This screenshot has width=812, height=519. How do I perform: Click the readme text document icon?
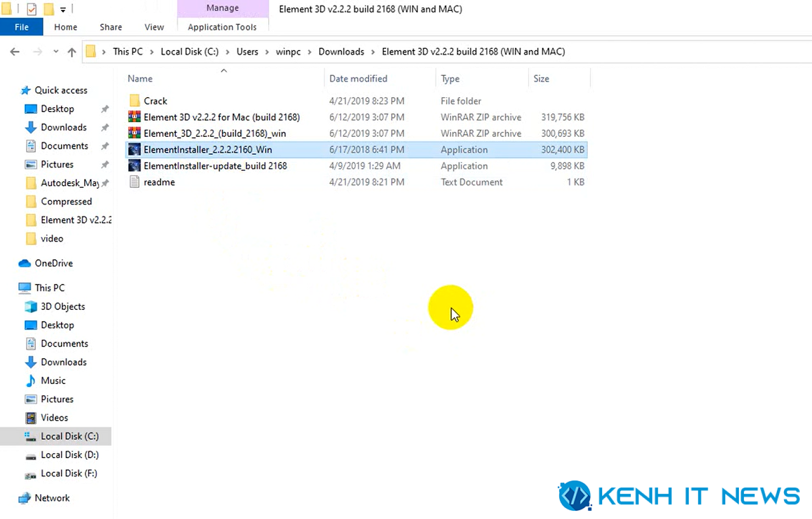pos(135,182)
